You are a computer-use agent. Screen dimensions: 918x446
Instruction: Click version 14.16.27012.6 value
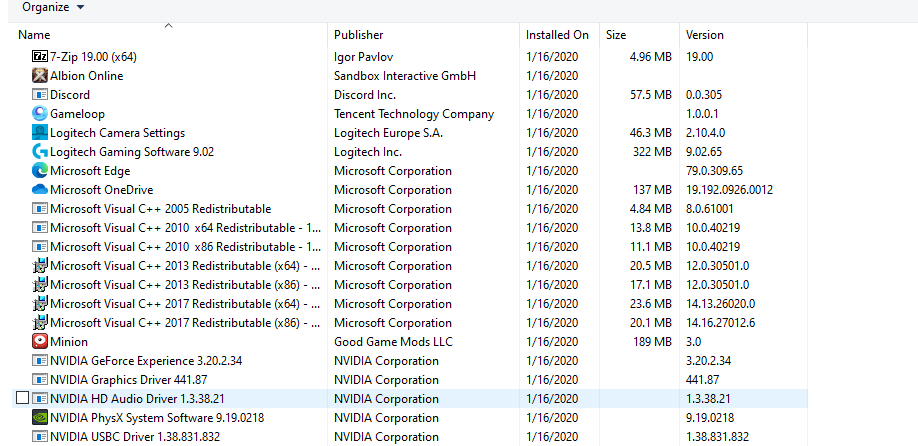tap(721, 323)
